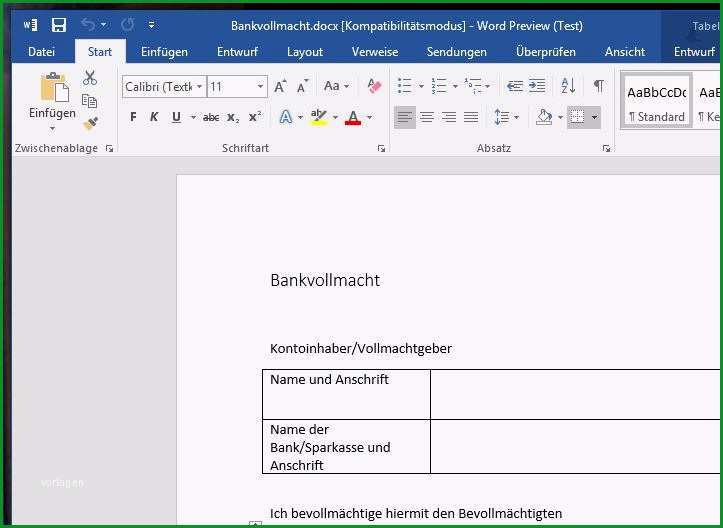Click the Bankvollmacht heading text
723x528 pixels.
(x=325, y=280)
